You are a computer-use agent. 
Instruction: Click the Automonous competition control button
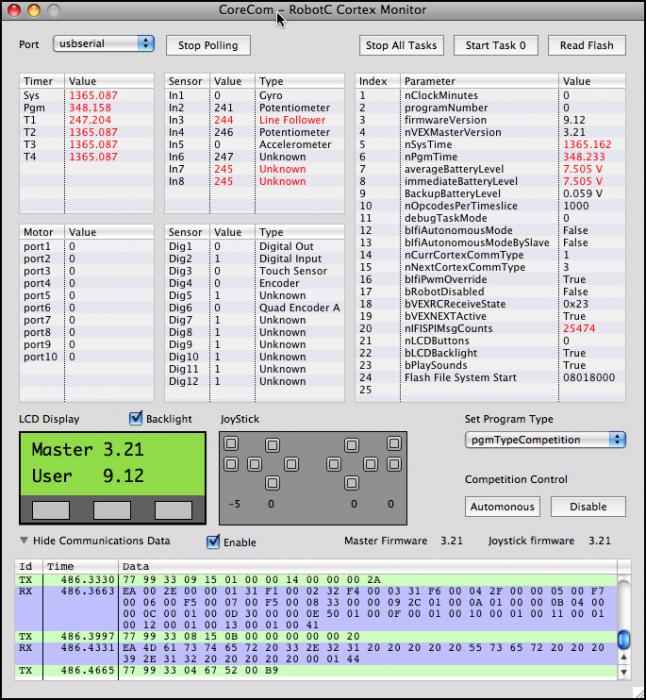click(x=502, y=507)
